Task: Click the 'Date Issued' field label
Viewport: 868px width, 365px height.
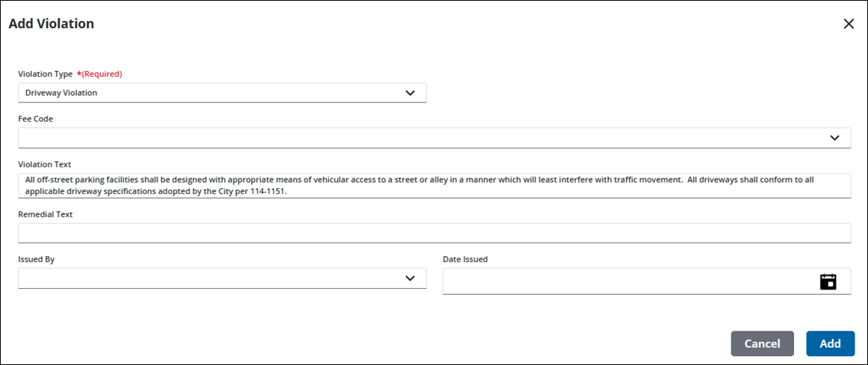Action: pyautogui.click(x=465, y=259)
